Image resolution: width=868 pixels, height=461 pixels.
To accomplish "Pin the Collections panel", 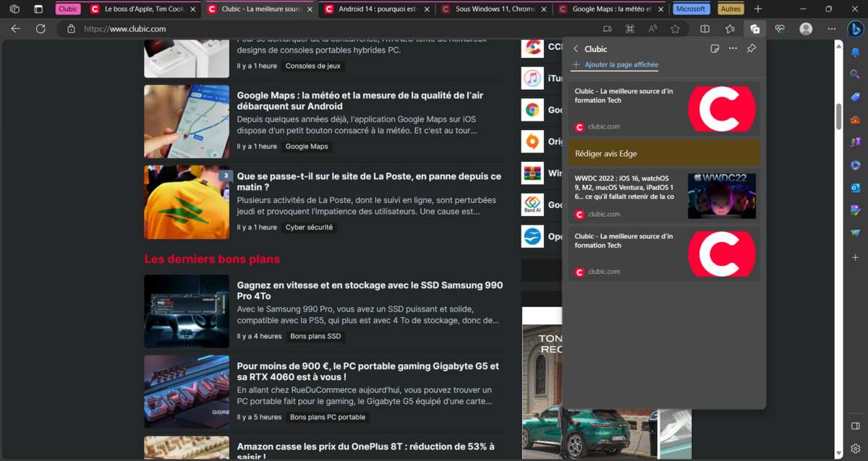I will click(751, 48).
